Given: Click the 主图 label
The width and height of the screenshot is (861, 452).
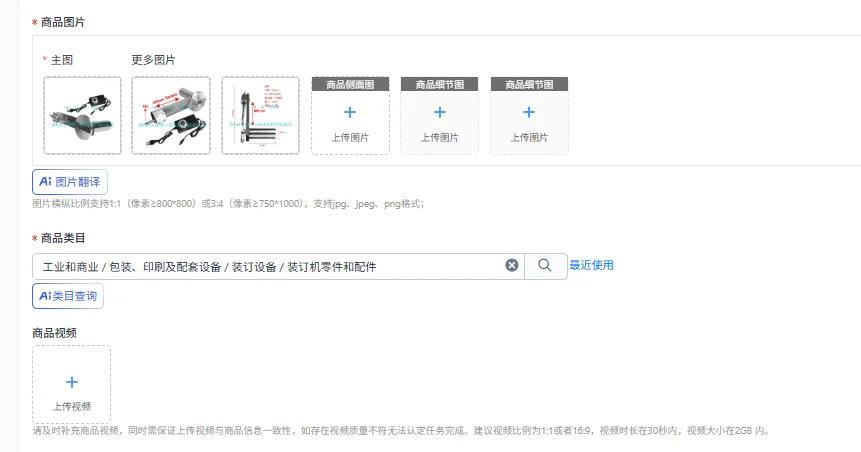Looking at the screenshot, I should tap(62, 60).
